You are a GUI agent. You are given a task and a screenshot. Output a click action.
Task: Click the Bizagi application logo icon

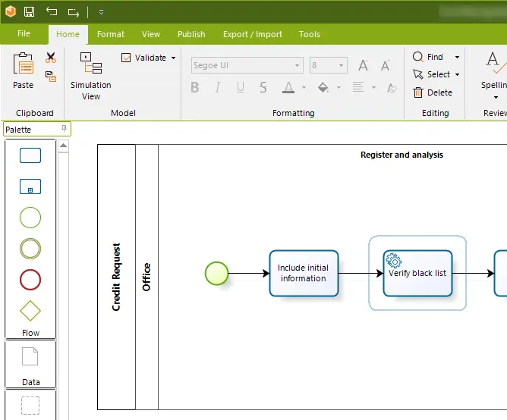[11, 11]
